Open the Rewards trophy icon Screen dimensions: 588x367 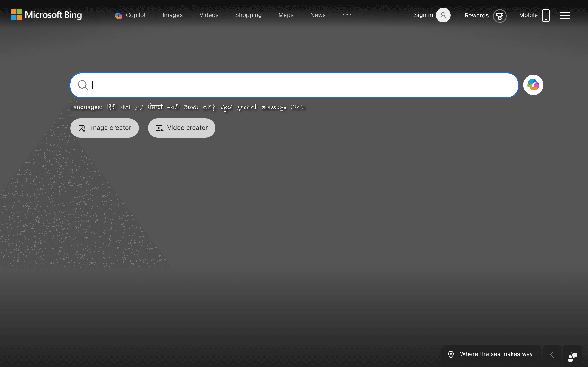click(x=500, y=16)
